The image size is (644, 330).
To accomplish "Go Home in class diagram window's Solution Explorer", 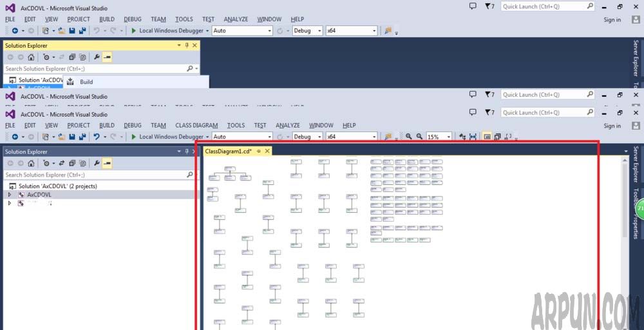I will [x=31, y=163].
